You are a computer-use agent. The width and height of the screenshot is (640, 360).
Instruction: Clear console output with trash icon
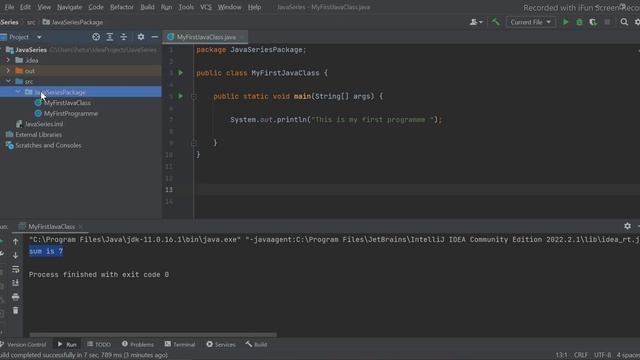coord(16,311)
